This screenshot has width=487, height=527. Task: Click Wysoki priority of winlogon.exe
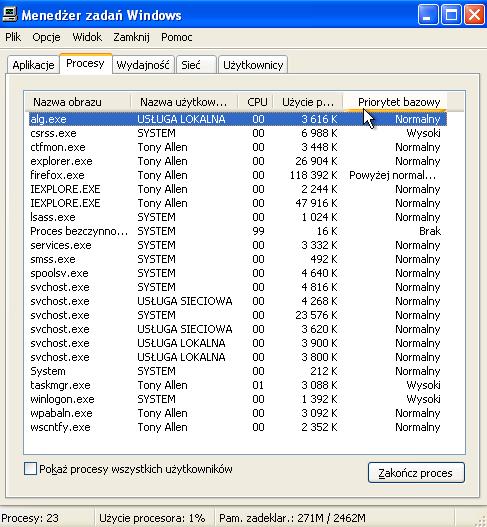point(423,399)
